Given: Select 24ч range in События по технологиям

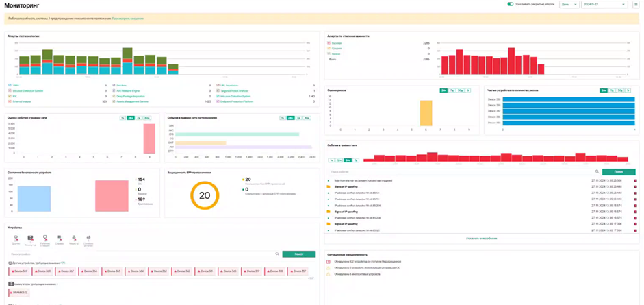Looking at the screenshot, I should [291, 118].
